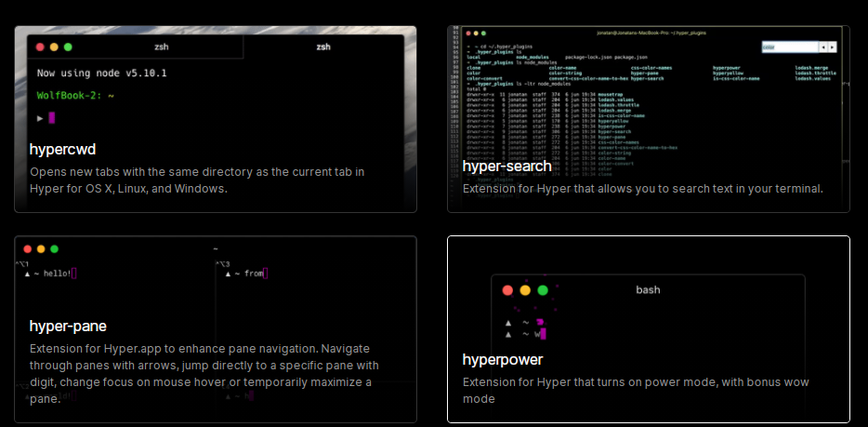Screen dimensions: 868x427
Task: Click the left zsh tab in hypercwd preview
Action: (162, 47)
